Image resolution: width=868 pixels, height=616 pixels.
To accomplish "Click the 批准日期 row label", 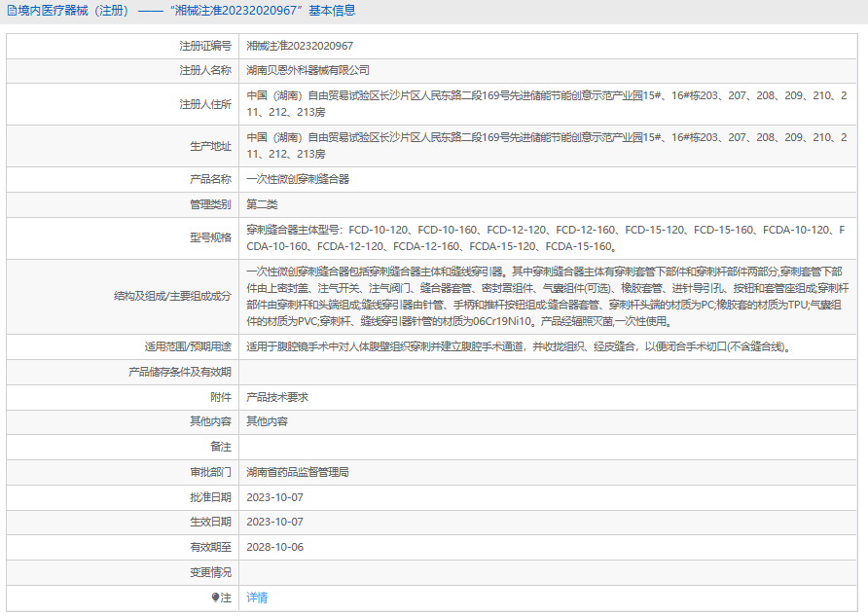I will point(210,497).
